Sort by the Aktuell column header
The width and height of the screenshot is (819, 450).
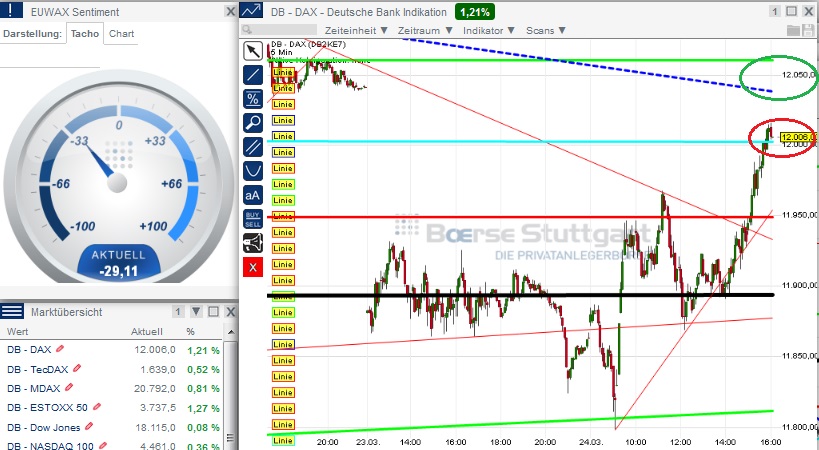147,331
